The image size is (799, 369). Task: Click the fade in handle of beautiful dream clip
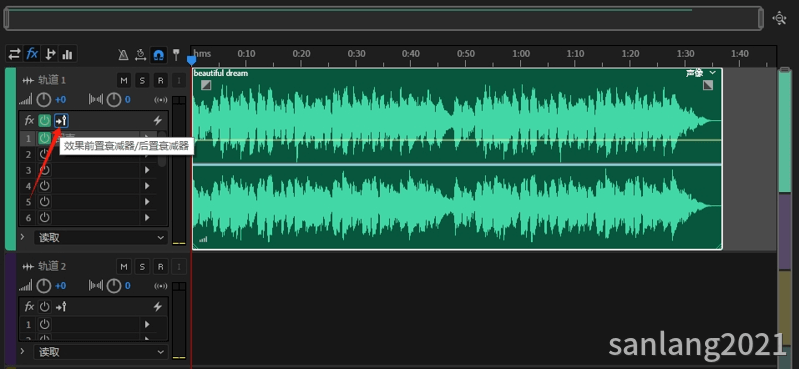(206, 85)
